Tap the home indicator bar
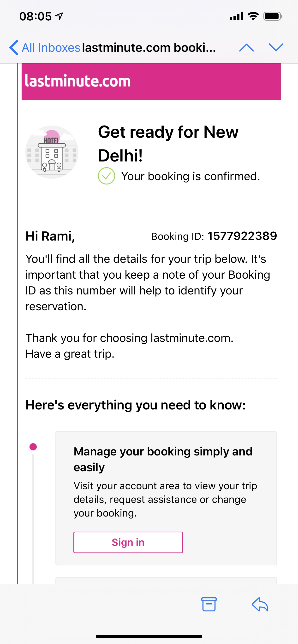The image size is (298, 644). [x=149, y=636]
